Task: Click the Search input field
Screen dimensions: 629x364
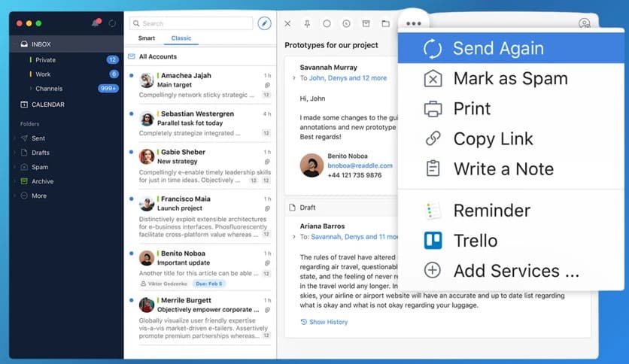Action: tap(191, 23)
